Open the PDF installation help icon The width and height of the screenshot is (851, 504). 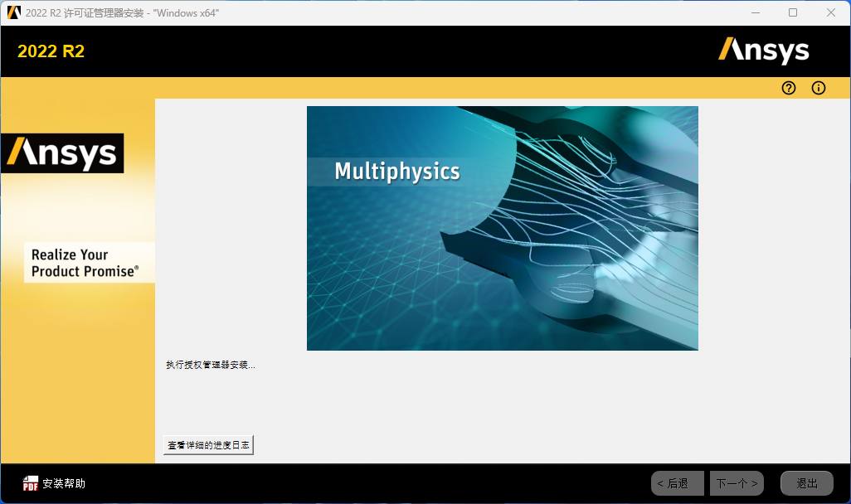click(x=31, y=482)
